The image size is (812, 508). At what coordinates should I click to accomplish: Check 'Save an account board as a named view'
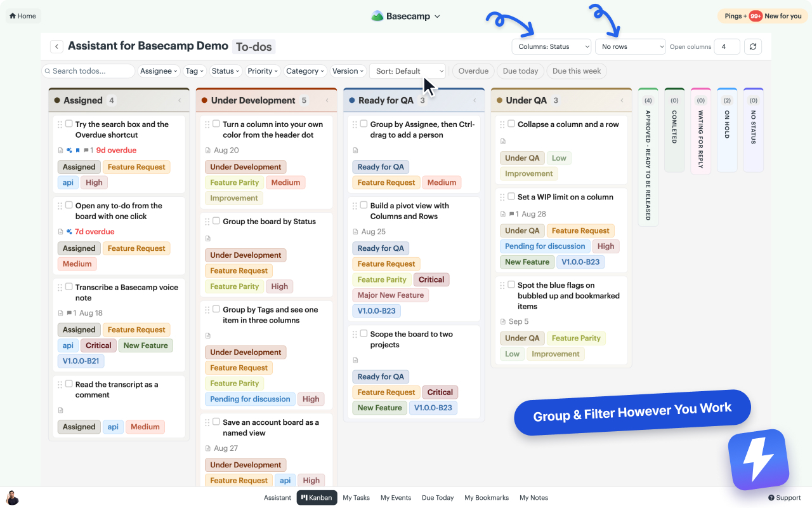pos(216,422)
